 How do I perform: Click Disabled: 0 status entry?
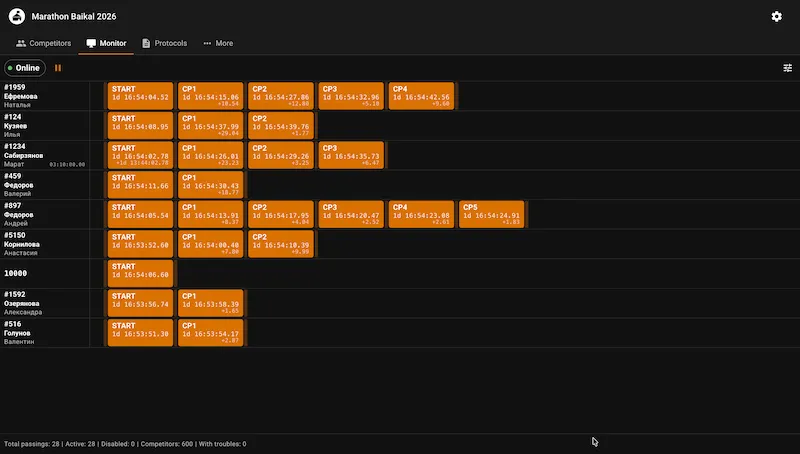point(118,444)
